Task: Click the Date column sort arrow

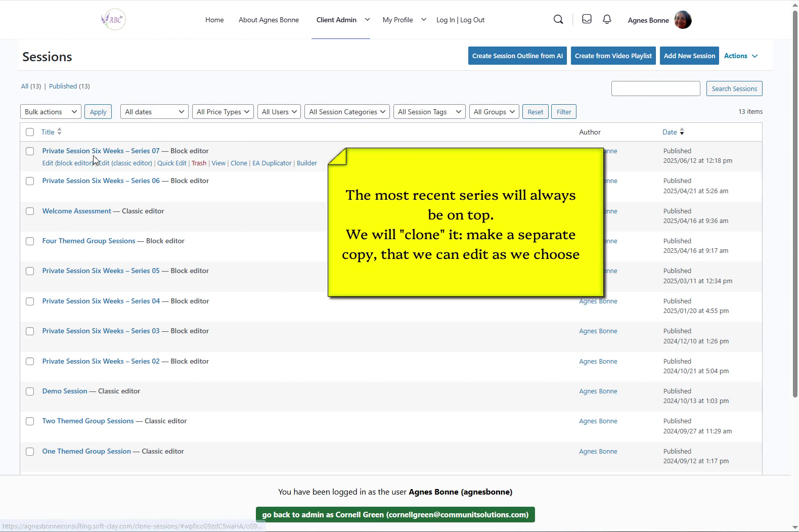Action: 682,132
